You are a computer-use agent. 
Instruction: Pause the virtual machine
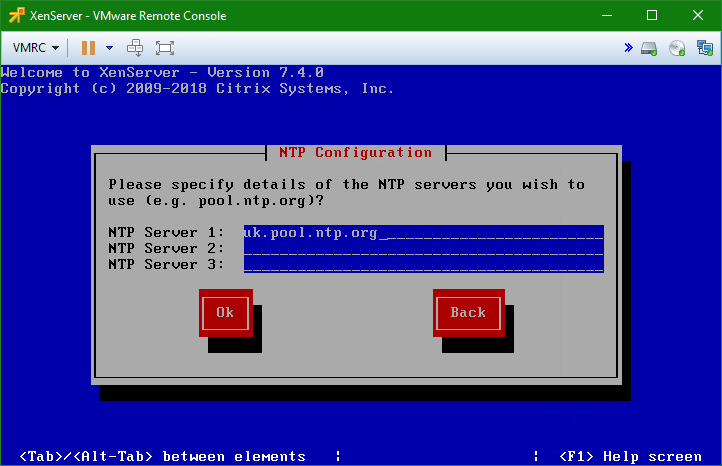(x=88, y=47)
